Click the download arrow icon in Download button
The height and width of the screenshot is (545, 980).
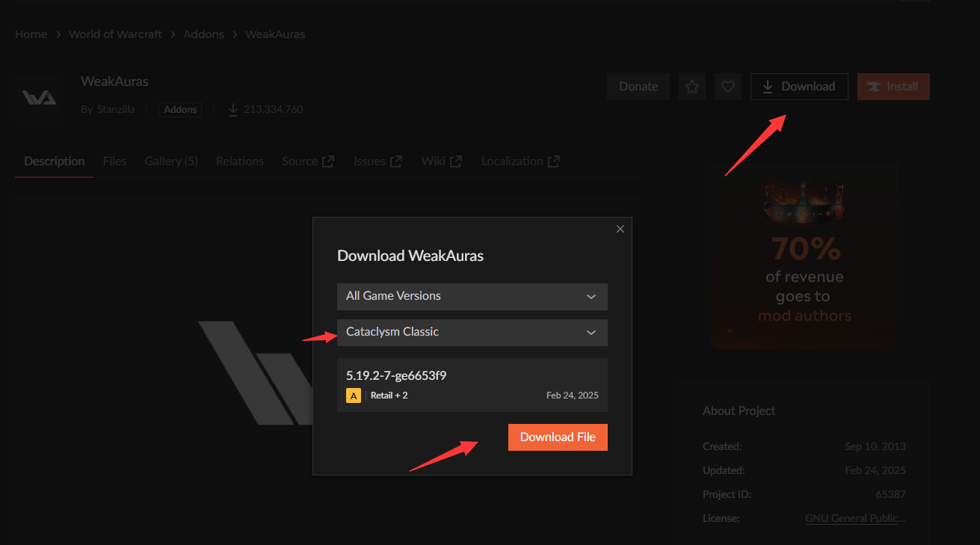pos(767,87)
